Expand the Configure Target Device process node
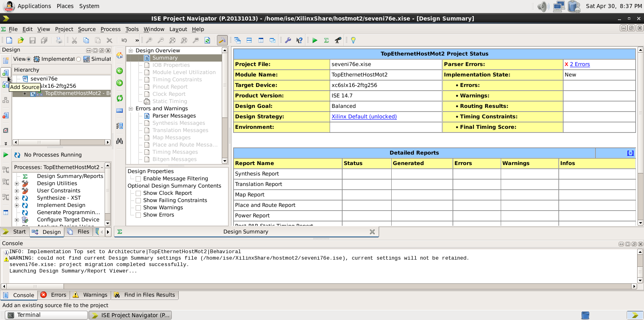This screenshot has width=644, height=320. (x=17, y=220)
